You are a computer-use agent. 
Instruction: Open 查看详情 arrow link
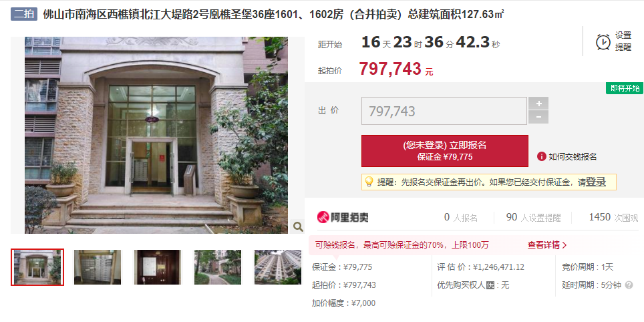click(547, 245)
